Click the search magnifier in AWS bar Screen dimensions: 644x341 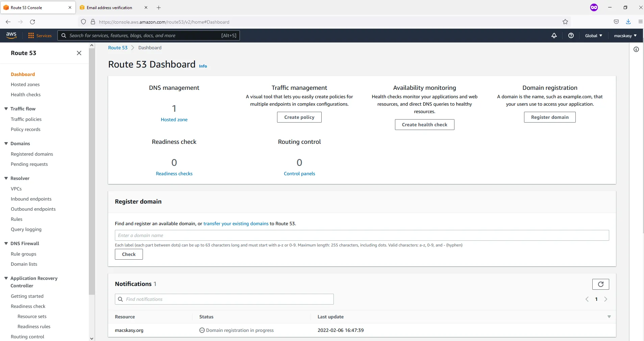pyautogui.click(x=64, y=35)
